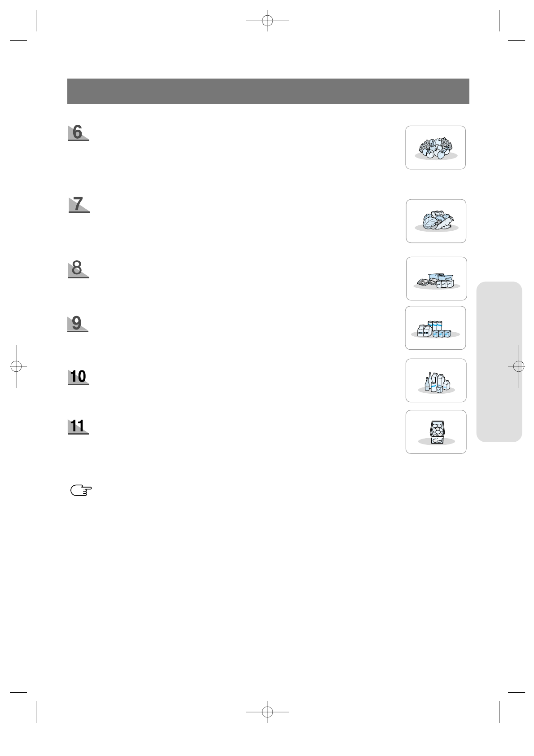The image size is (534, 756).
Task: Click the number 6 step badge
Action: [79, 133]
